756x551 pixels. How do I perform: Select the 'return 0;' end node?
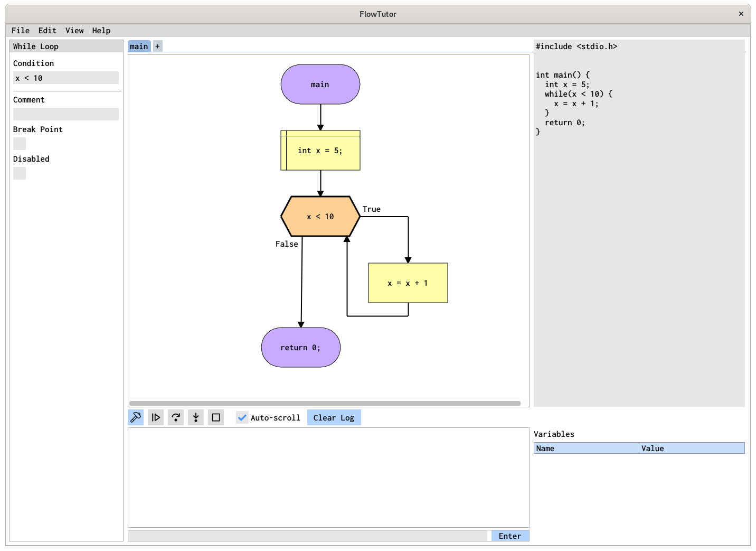pyautogui.click(x=300, y=348)
